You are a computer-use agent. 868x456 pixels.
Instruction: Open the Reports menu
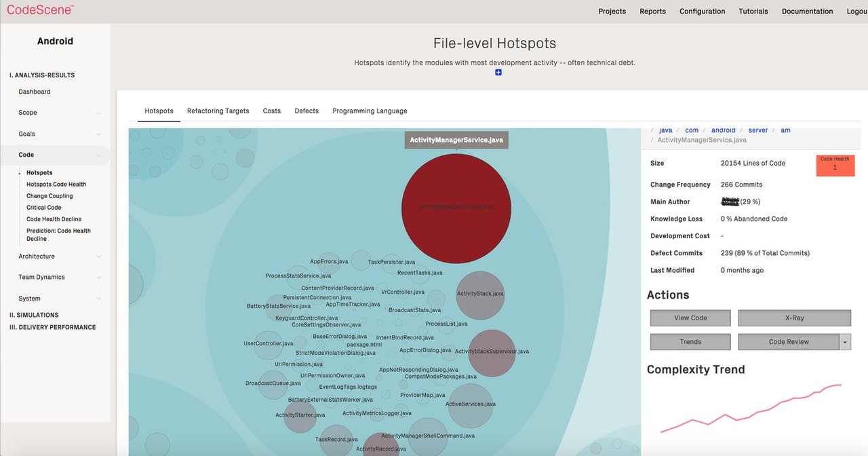[653, 12]
